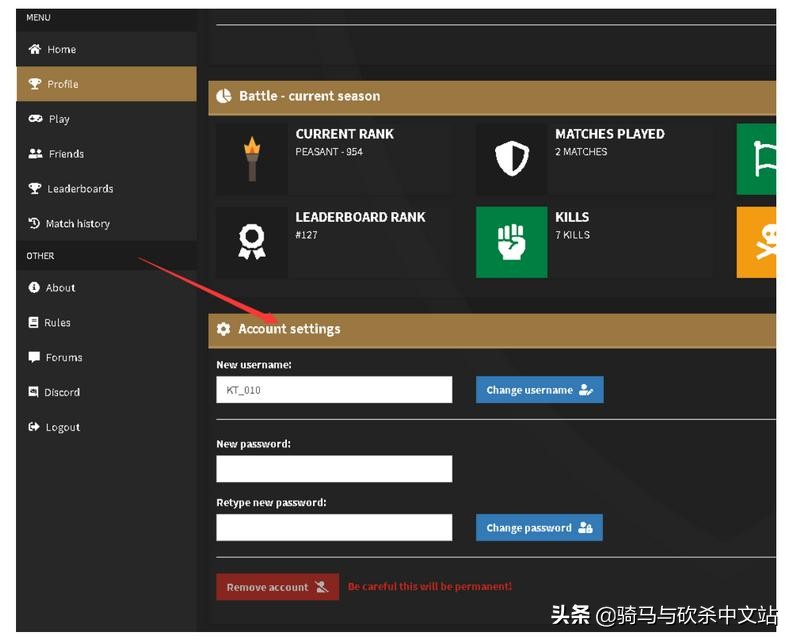This screenshot has width=796, height=644.
Task: Click the Logout arrow icon
Action: click(x=34, y=427)
